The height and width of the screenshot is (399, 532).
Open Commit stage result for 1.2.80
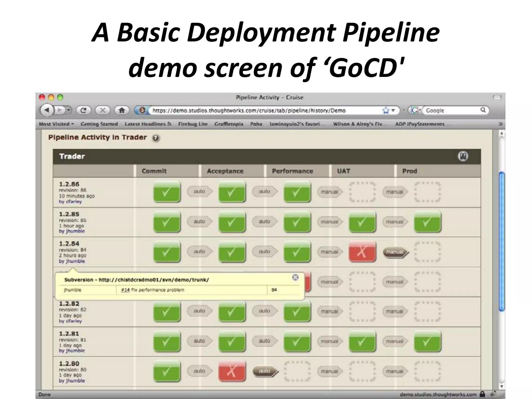click(x=167, y=371)
